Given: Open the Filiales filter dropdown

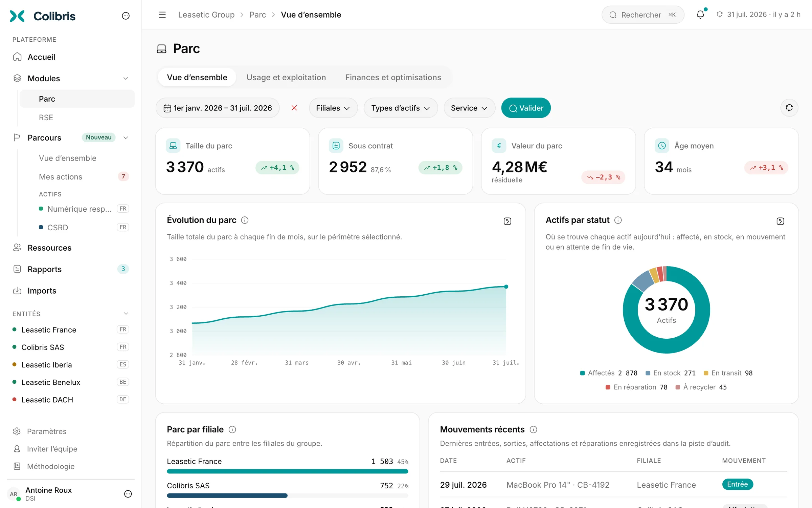Looking at the screenshot, I should click(333, 108).
